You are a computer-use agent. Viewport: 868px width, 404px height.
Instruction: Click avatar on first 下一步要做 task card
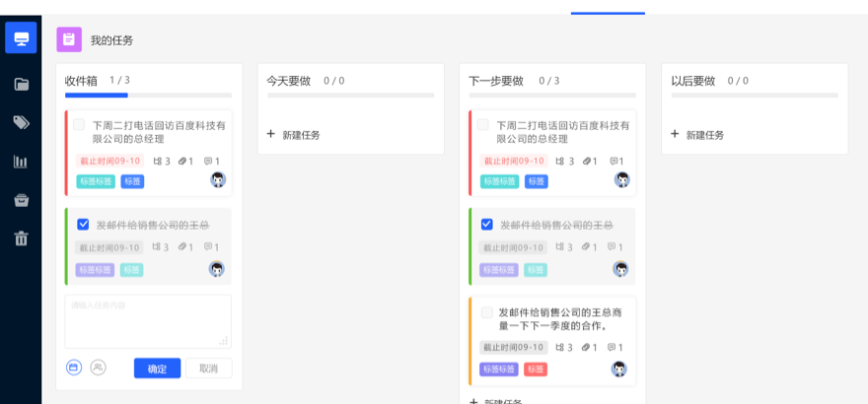point(622,179)
